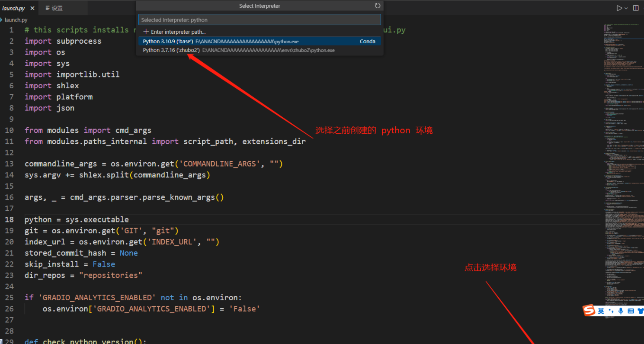Image resolution: width=644 pixels, height=344 pixels.
Task: Select Python 3.10.9 ('base') interpreter
Action: coord(260,42)
